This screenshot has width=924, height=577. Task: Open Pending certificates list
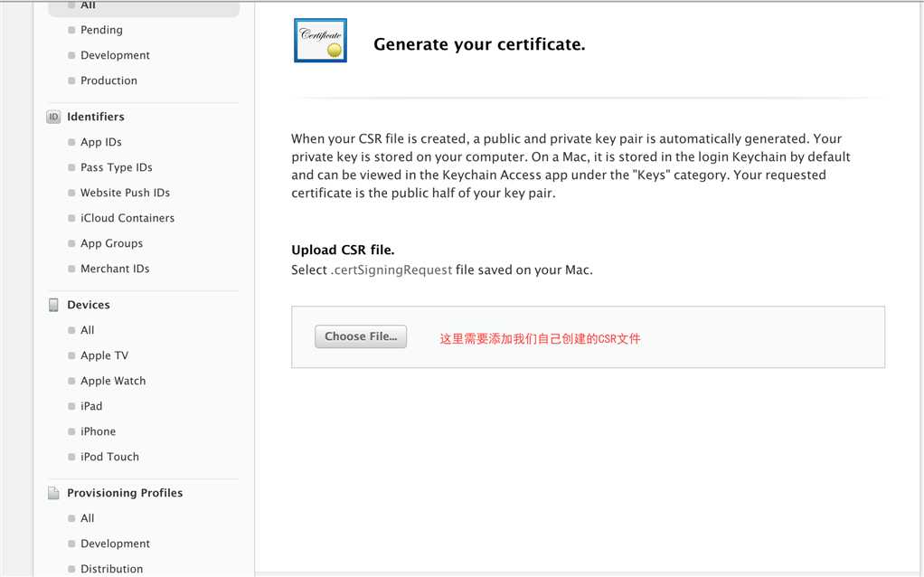click(x=101, y=30)
